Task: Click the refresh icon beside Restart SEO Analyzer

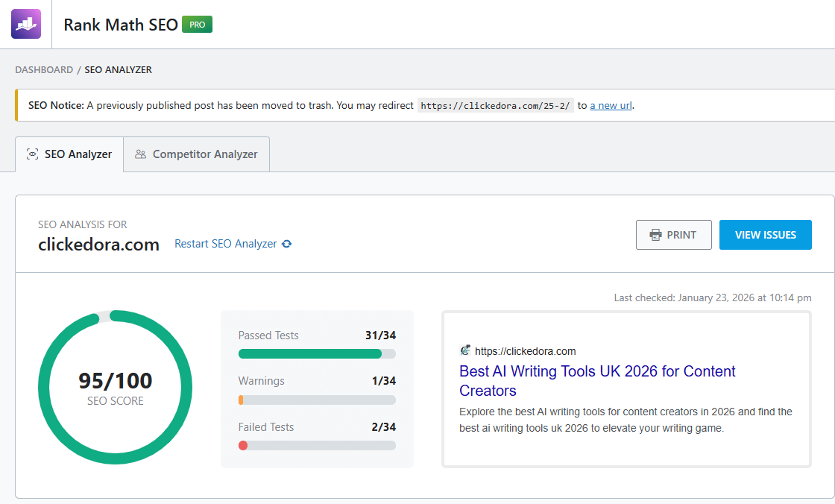Action: (286, 244)
